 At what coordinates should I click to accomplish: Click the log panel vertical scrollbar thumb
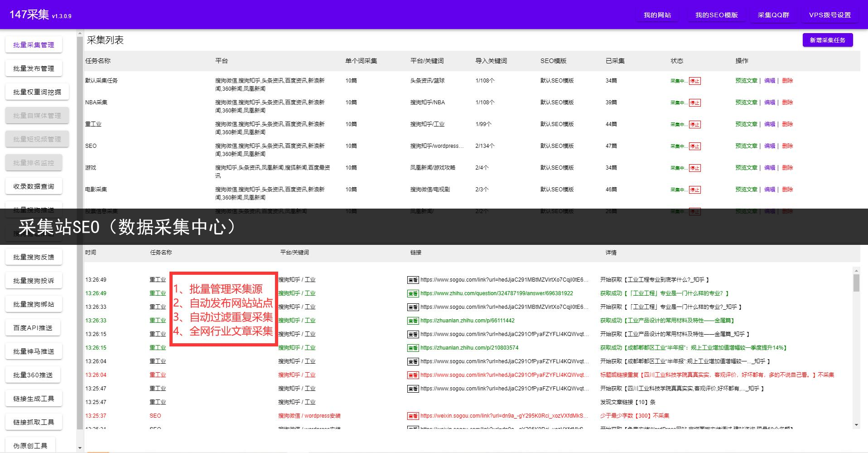pyautogui.click(x=856, y=283)
